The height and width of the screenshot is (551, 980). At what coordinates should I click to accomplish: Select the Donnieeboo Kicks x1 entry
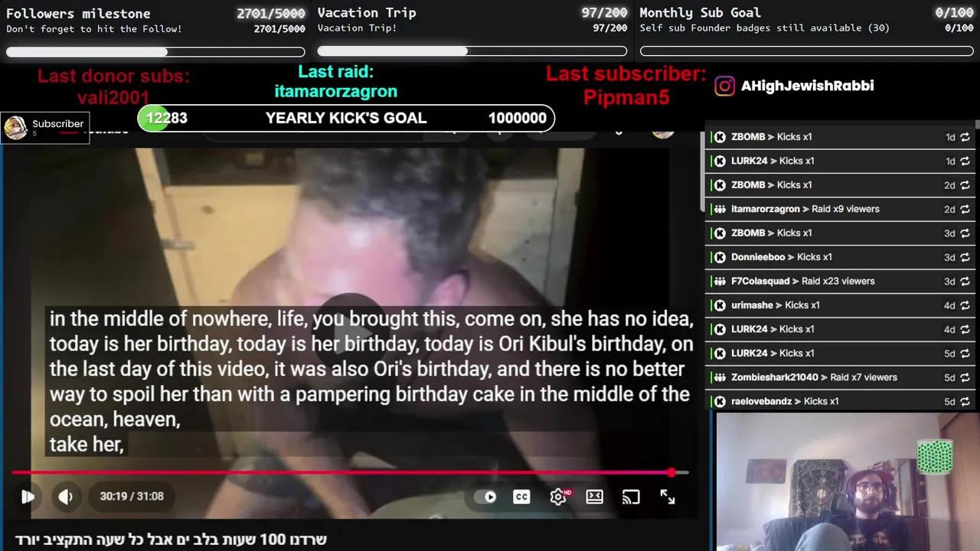pyautogui.click(x=840, y=257)
